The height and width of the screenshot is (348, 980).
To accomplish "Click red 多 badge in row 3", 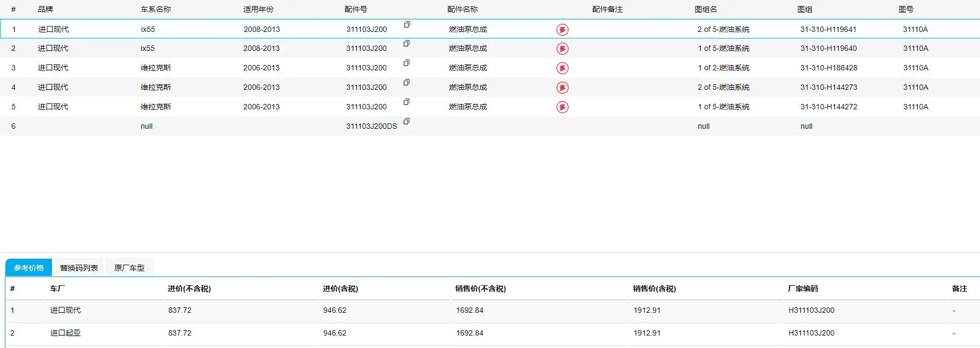I will [x=563, y=68].
